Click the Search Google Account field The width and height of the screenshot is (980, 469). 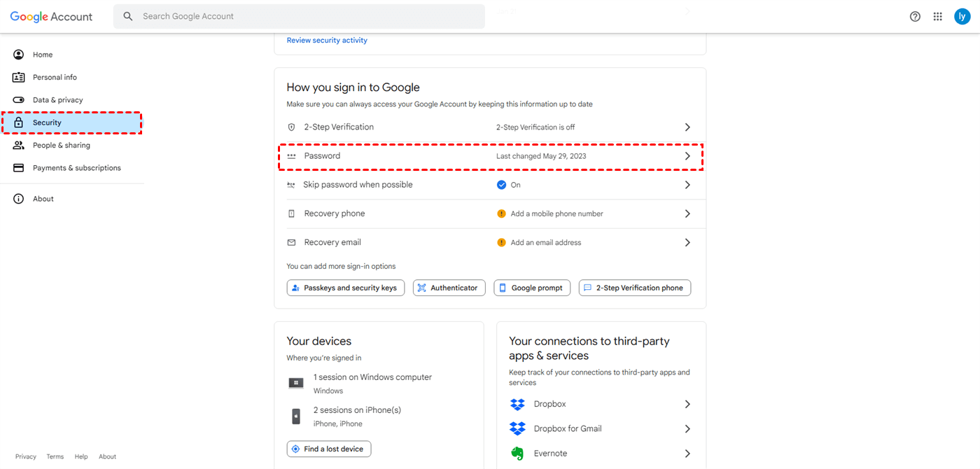click(x=308, y=16)
